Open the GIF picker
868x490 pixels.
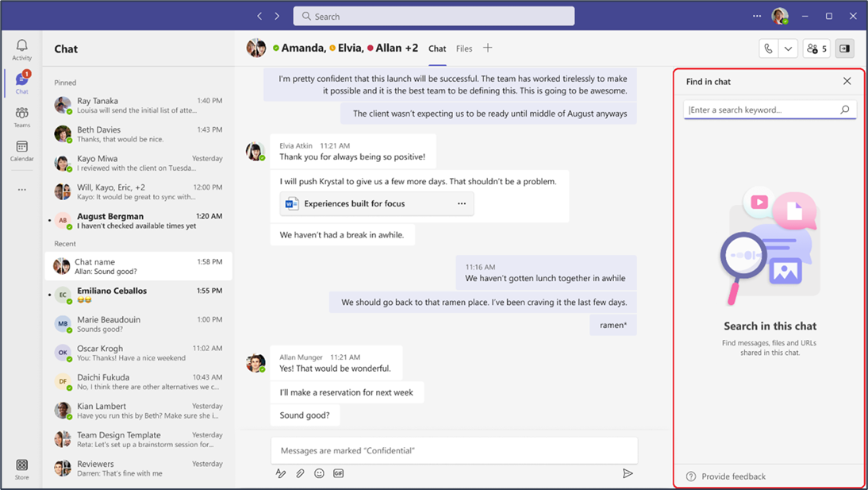pyautogui.click(x=338, y=473)
